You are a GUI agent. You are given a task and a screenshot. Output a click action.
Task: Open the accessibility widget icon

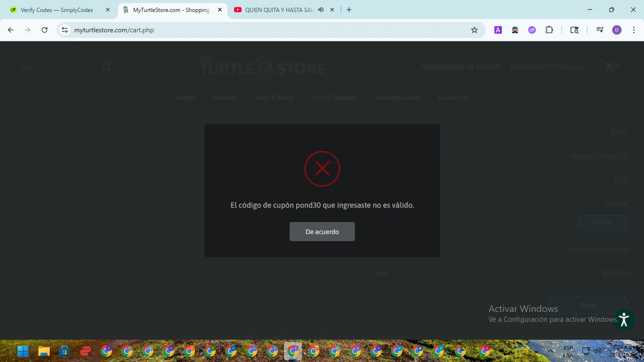click(624, 320)
